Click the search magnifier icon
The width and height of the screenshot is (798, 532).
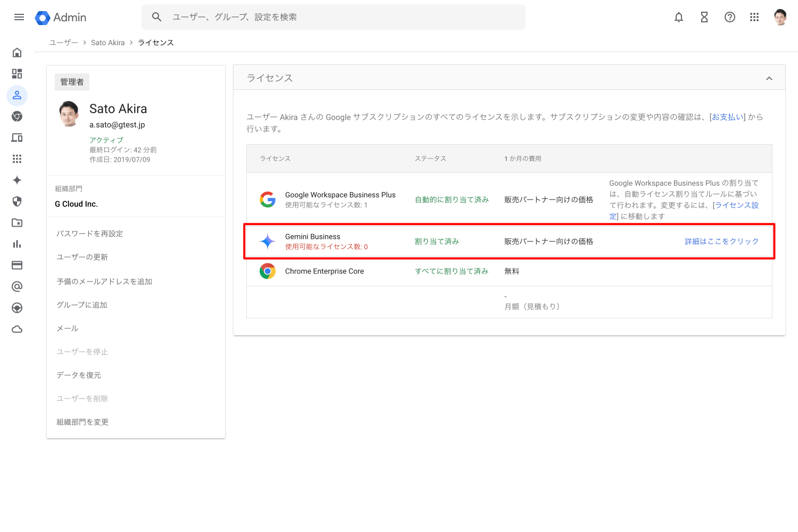click(x=156, y=17)
